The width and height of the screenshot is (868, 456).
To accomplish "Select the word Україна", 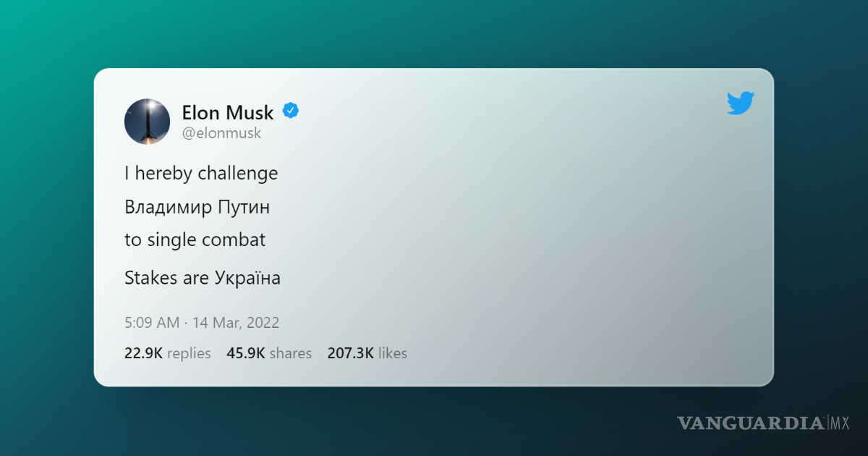I will coord(247,278).
